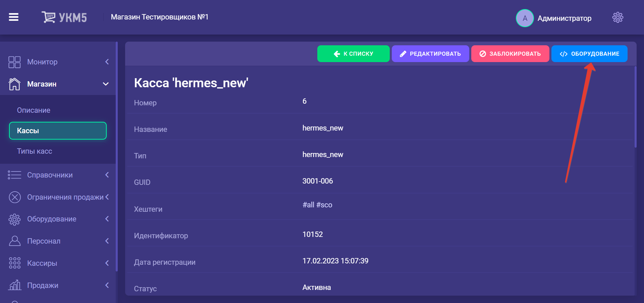Click the Магазин house icon
The width and height of the screenshot is (644, 303).
[14, 84]
